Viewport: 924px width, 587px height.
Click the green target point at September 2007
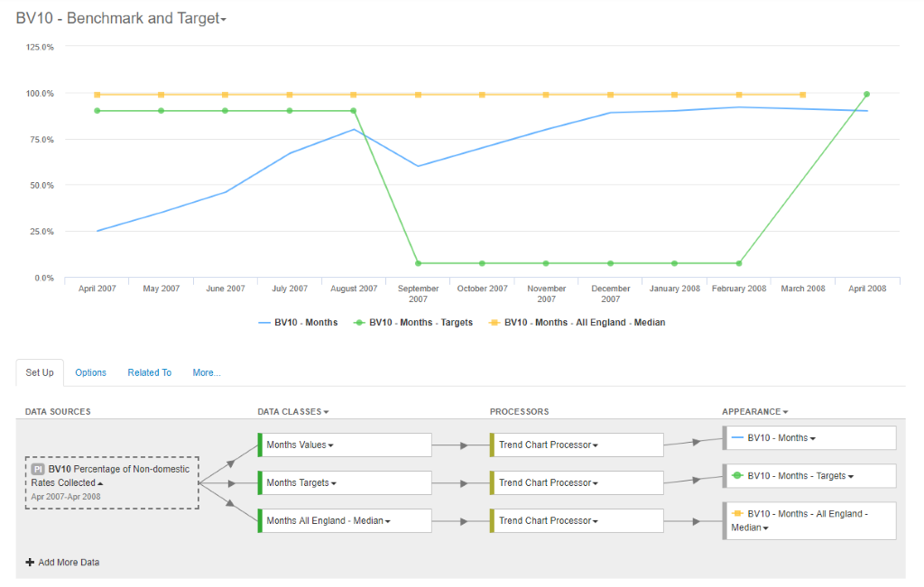point(419,263)
